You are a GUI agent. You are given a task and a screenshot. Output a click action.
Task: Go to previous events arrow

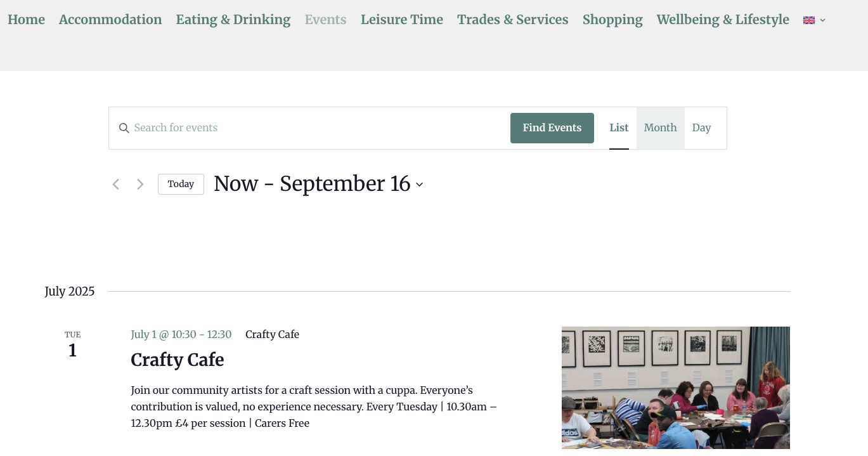click(116, 185)
